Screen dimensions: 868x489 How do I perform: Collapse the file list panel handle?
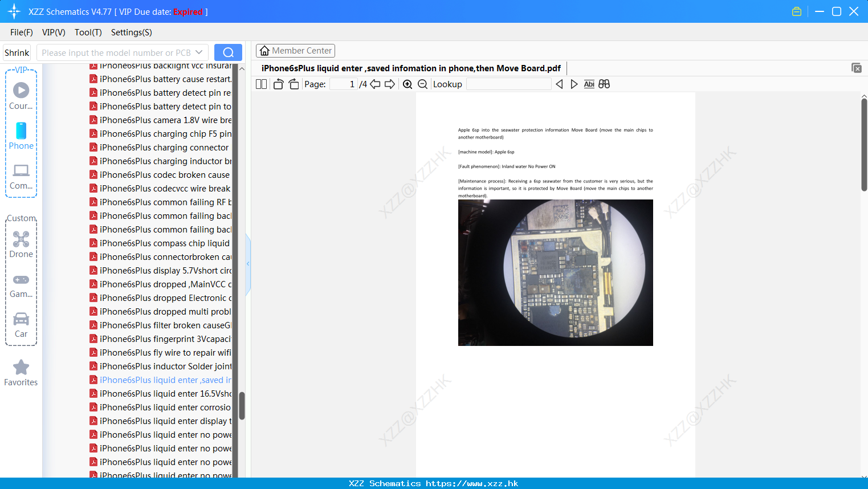point(248,264)
